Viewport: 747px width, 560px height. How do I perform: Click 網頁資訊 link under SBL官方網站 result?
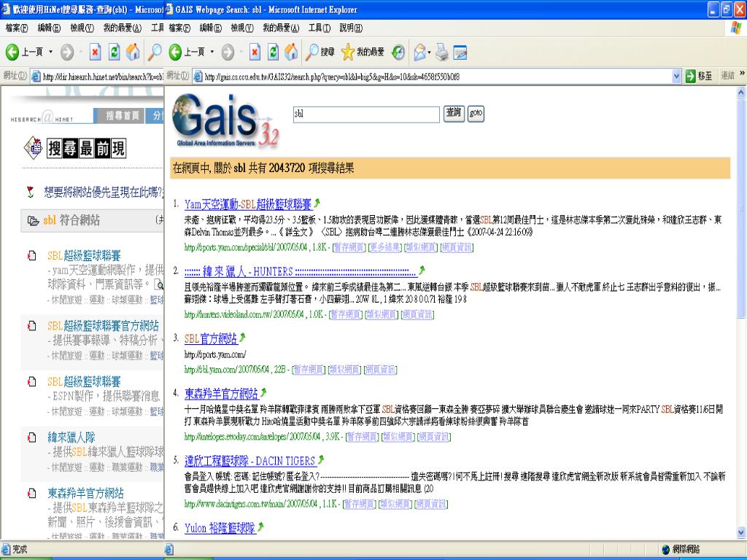(380, 370)
